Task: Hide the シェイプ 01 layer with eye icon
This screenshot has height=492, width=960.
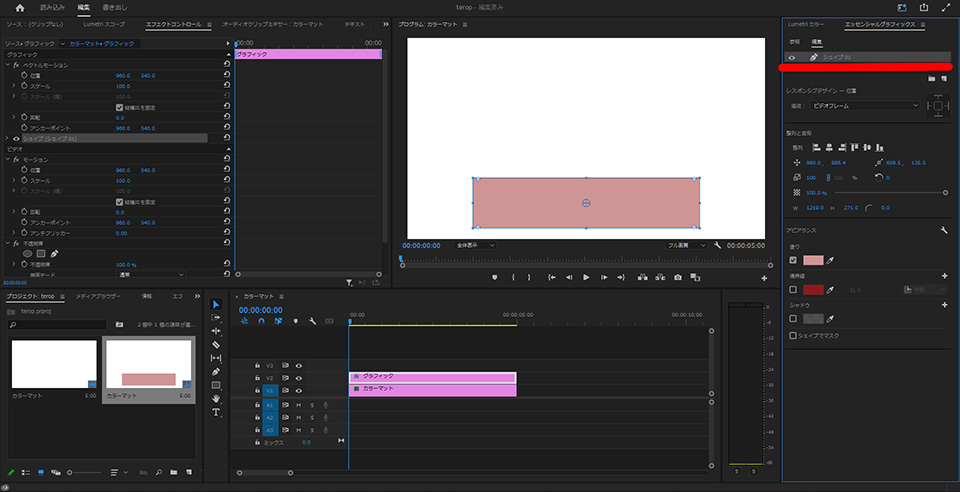Action: pyautogui.click(x=792, y=57)
